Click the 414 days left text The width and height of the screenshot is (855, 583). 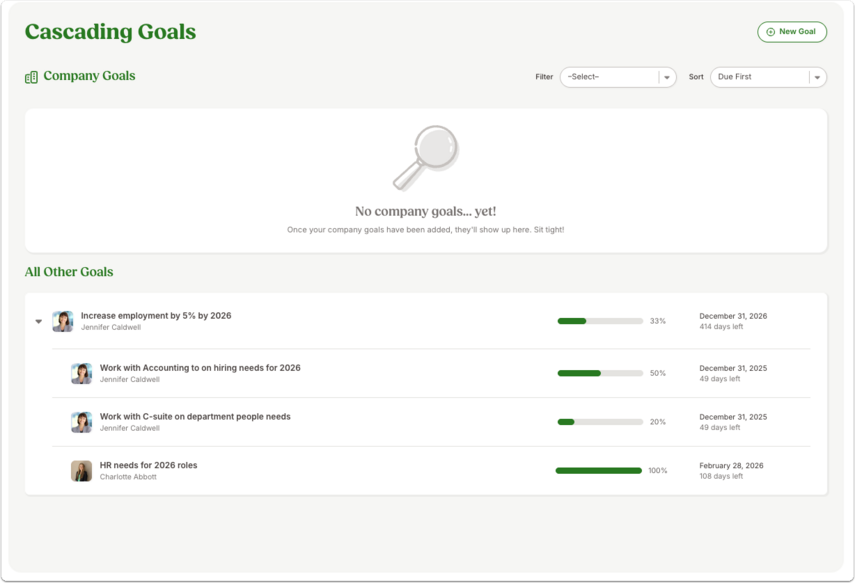point(721,327)
